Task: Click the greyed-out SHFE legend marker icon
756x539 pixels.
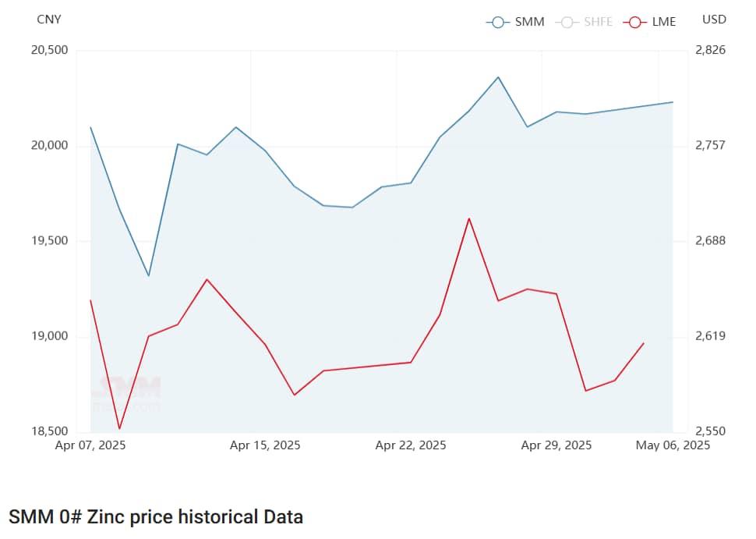Action: 567,22
